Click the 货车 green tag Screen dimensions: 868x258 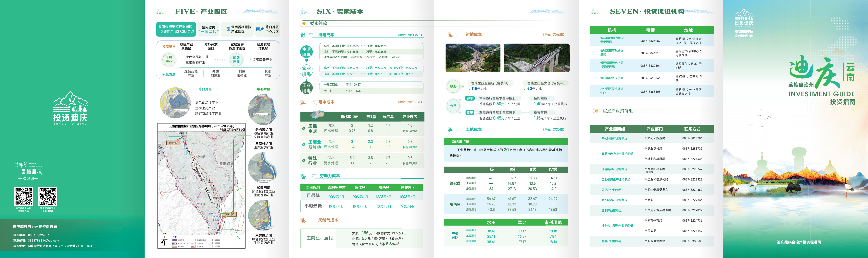click(470, 112)
